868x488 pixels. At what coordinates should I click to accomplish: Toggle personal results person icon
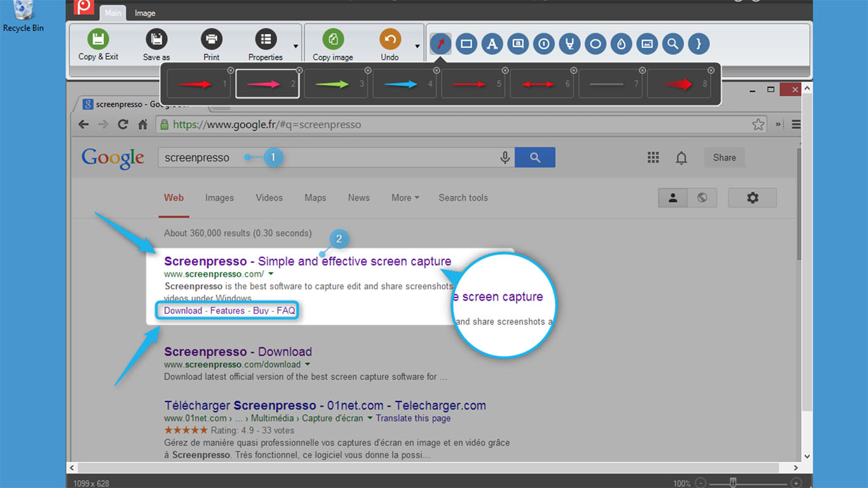(673, 198)
